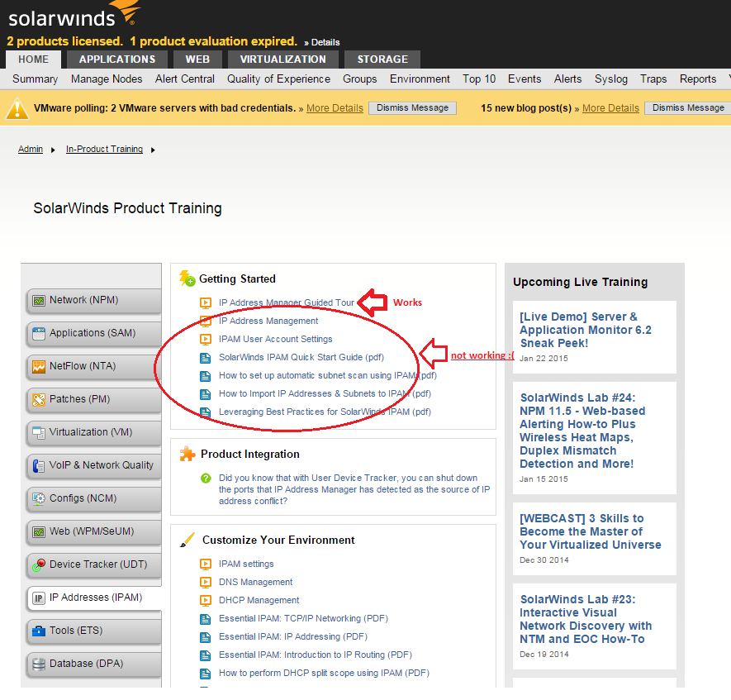Click the document icon beside Import IP Addresses guide
The image size is (731, 700).
coord(206,394)
